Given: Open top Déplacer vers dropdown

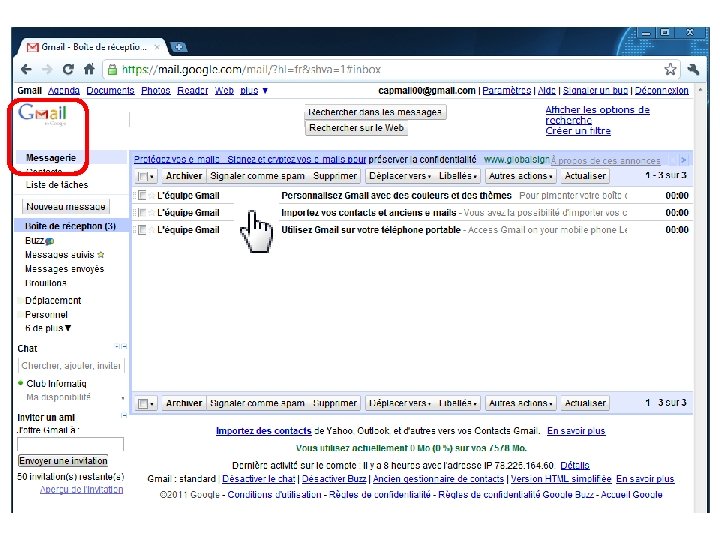Looking at the screenshot, I should click(x=400, y=176).
